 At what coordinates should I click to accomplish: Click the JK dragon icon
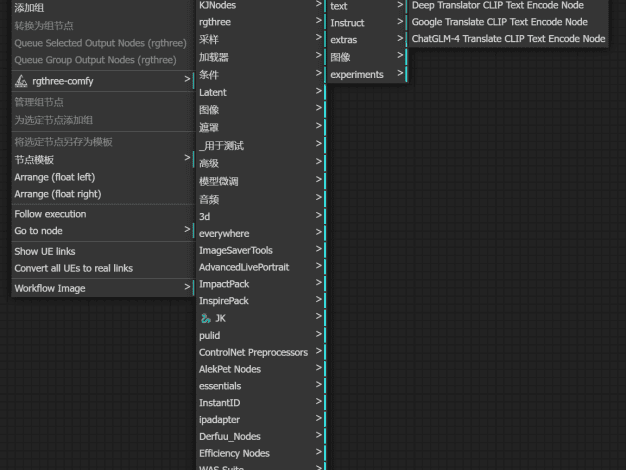click(x=206, y=318)
